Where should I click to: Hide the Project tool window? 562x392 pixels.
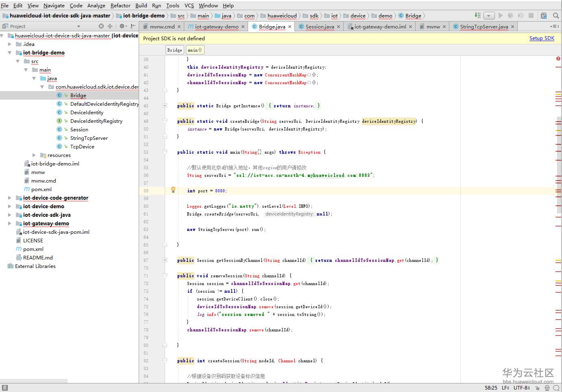tap(133, 26)
